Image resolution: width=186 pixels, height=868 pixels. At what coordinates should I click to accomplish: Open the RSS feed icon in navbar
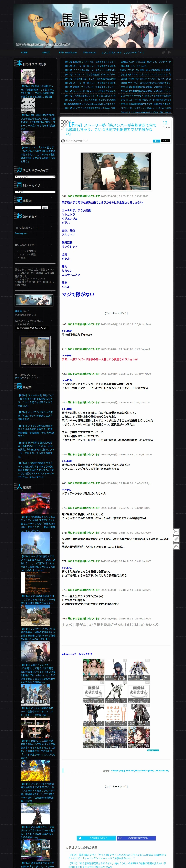169,53
